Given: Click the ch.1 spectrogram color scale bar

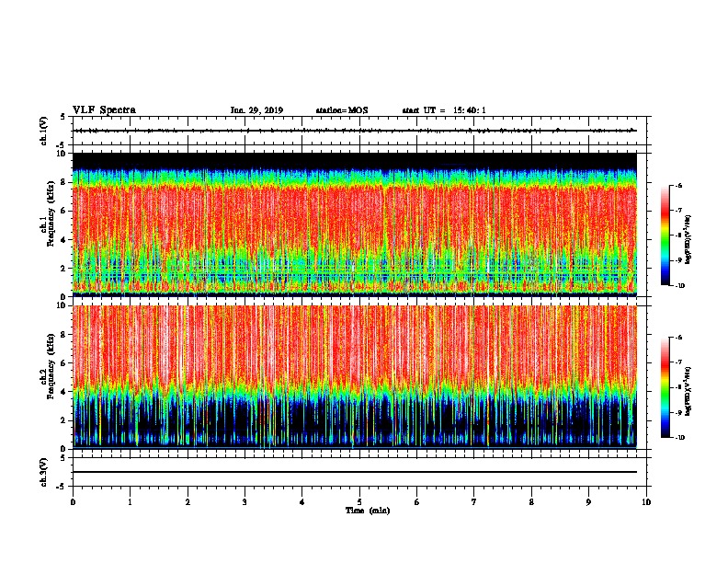Looking at the screenshot, I should coord(665,236).
